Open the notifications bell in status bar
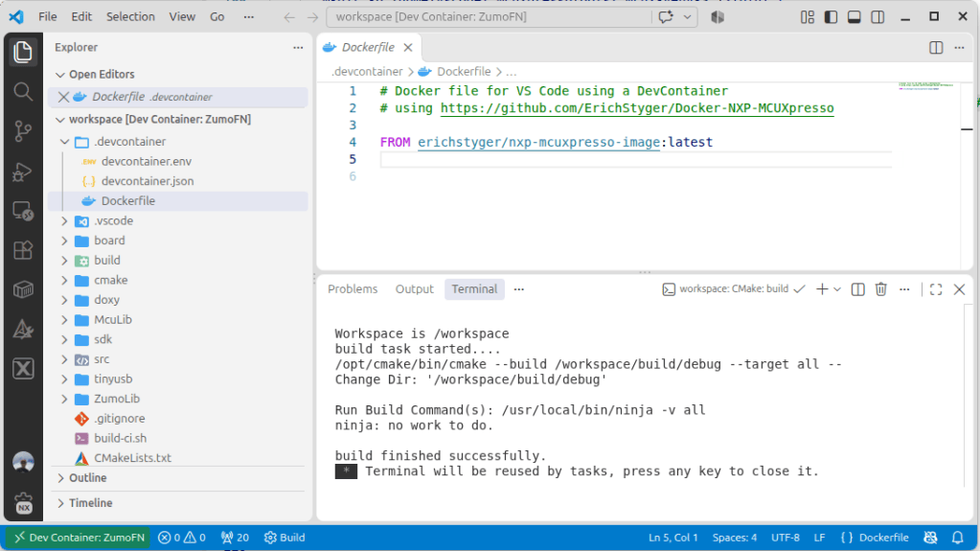Image resolution: width=980 pixels, height=551 pixels. pos(958,538)
